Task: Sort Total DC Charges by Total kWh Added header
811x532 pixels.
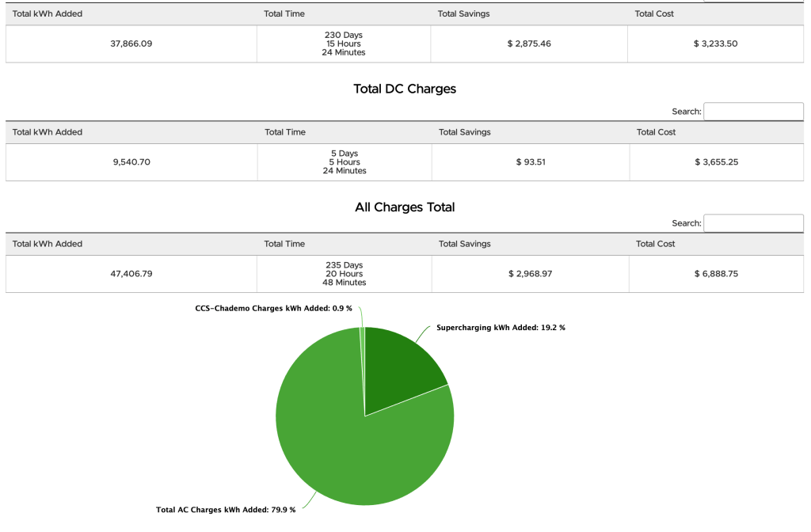Action: (x=48, y=132)
